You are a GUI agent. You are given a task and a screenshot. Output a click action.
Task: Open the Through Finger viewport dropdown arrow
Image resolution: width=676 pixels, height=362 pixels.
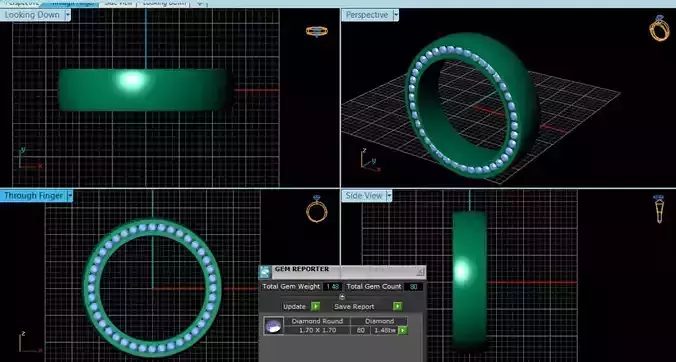(70, 196)
